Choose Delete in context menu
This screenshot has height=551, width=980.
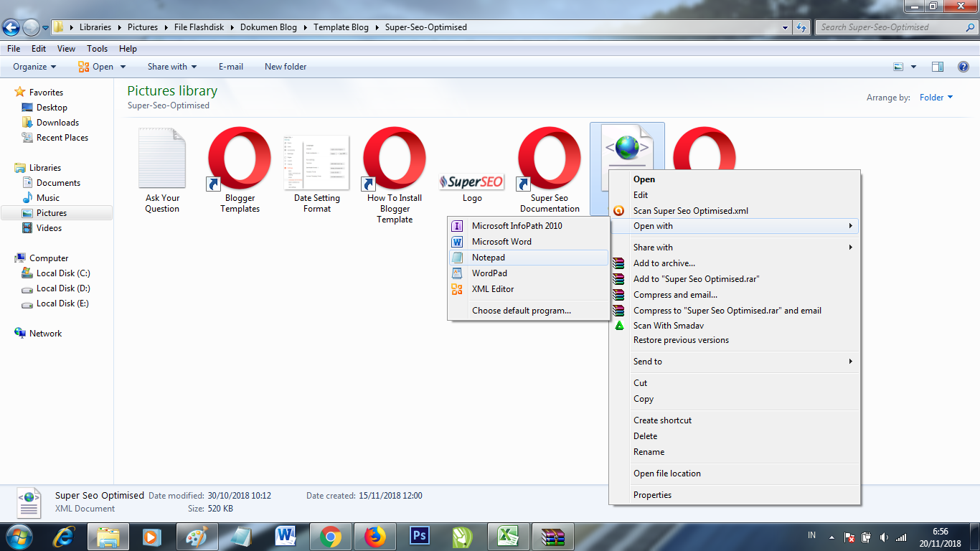[x=735, y=436]
